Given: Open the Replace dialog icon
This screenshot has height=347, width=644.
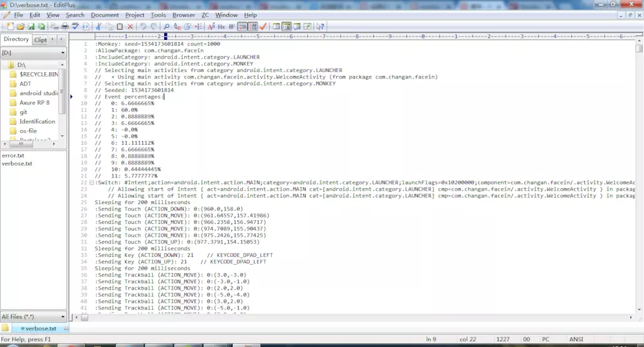Looking at the screenshot, I should click(x=177, y=26).
